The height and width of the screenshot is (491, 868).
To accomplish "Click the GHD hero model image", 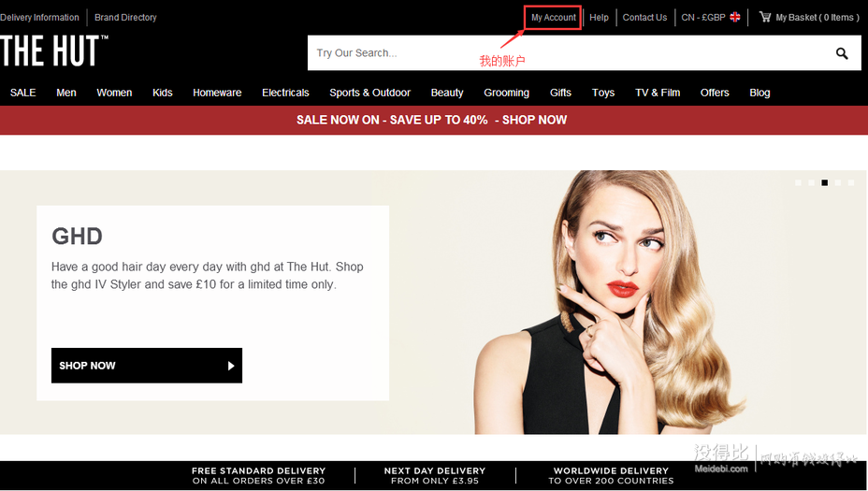I will tap(609, 302).
